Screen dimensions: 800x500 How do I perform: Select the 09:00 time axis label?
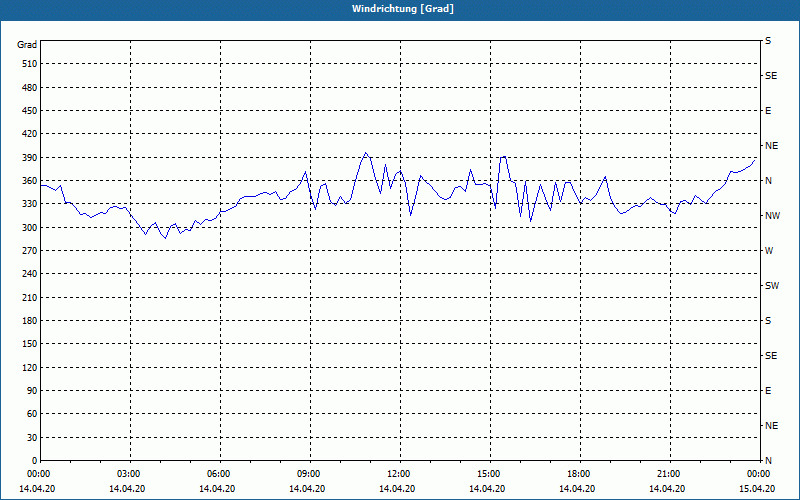tap(310, 473)
